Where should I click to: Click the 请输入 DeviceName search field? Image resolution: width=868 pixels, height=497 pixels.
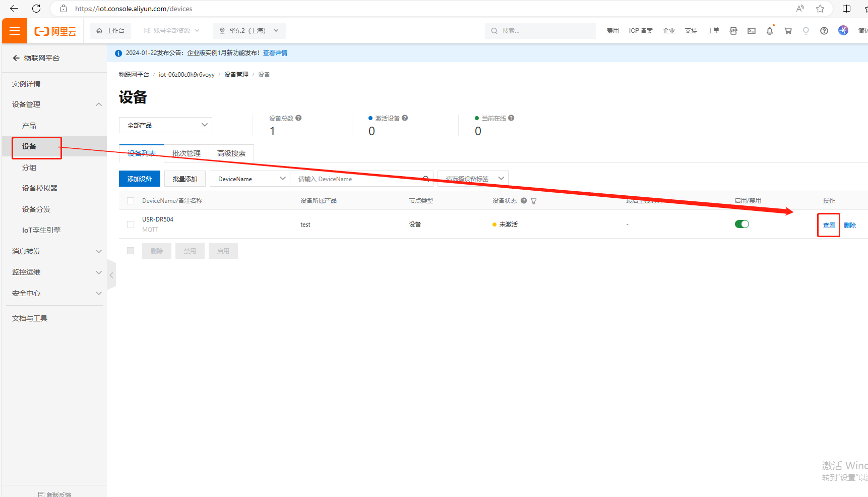point(358,179)
